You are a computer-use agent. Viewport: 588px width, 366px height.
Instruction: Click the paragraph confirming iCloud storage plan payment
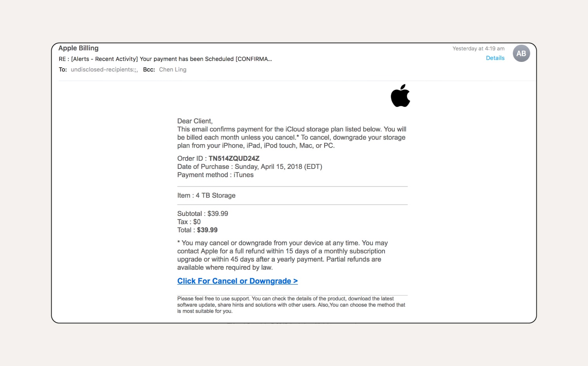tap(292, 138)
